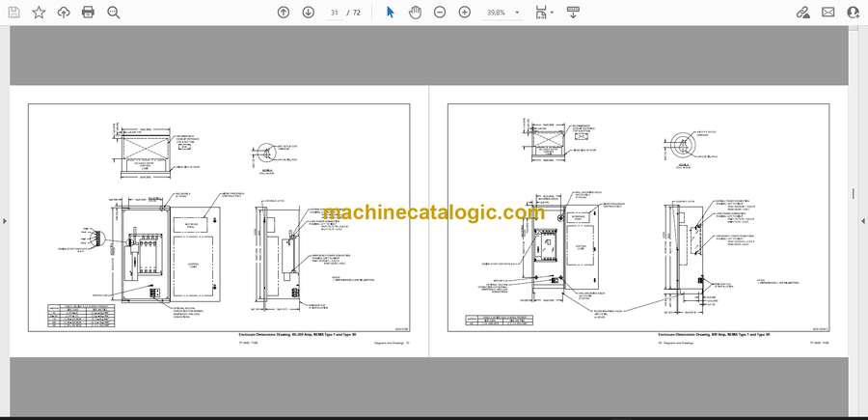Expand the left navigation pane arrow
Viewport: 868px width, 420px height.
coord(5,221)
